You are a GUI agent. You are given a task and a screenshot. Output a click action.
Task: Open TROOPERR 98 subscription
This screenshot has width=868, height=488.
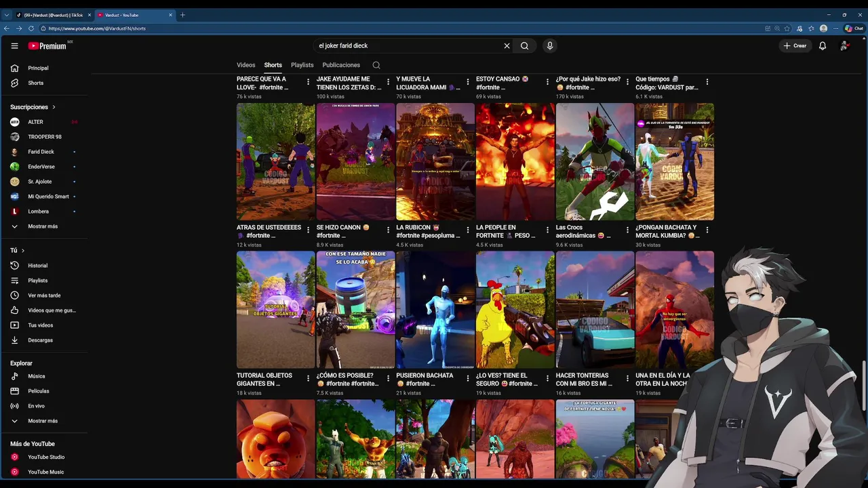44,137
